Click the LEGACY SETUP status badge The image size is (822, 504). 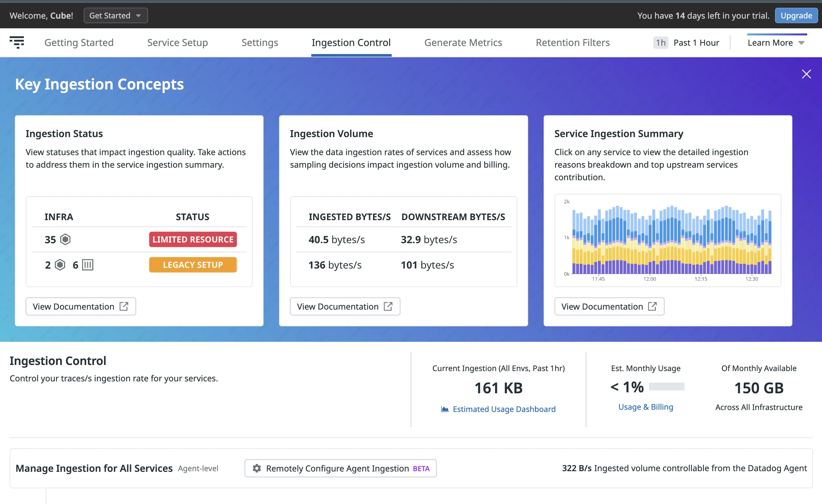tap(193, 265)
